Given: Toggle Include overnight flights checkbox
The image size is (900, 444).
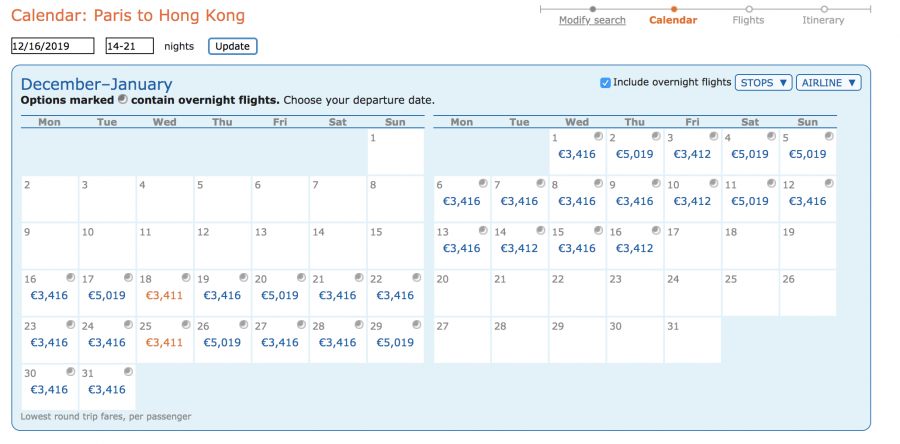Looking at the screenshot, I should point(606,83).
